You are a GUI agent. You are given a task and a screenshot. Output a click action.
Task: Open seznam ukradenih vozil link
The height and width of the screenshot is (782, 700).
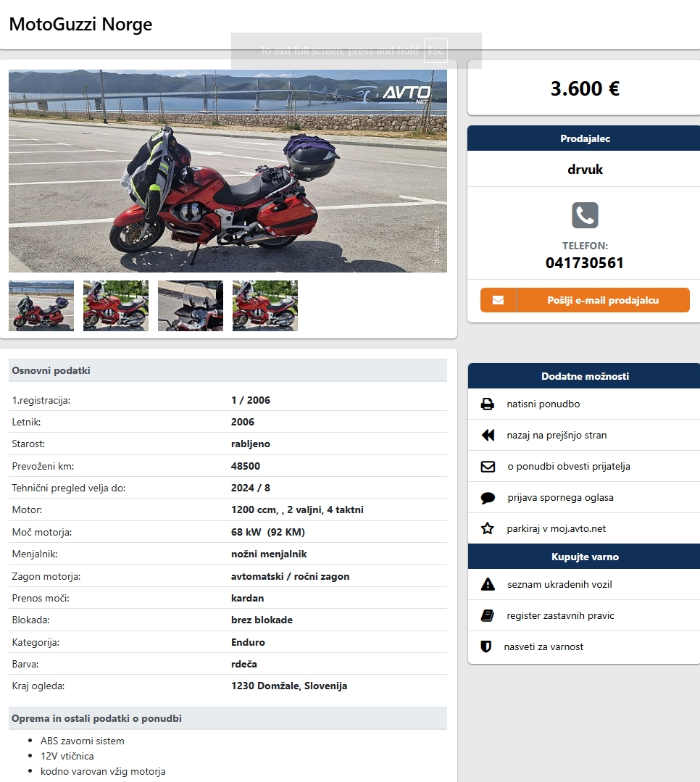coord(559,584)
